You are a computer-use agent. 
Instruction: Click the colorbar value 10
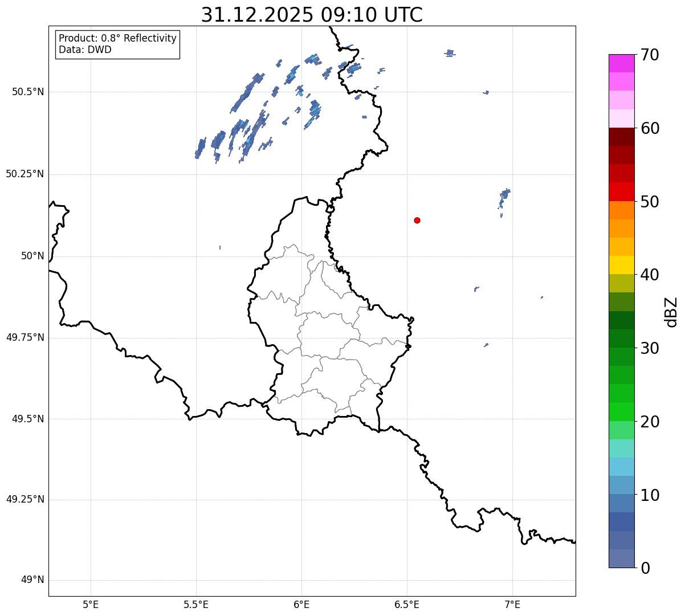650,495
